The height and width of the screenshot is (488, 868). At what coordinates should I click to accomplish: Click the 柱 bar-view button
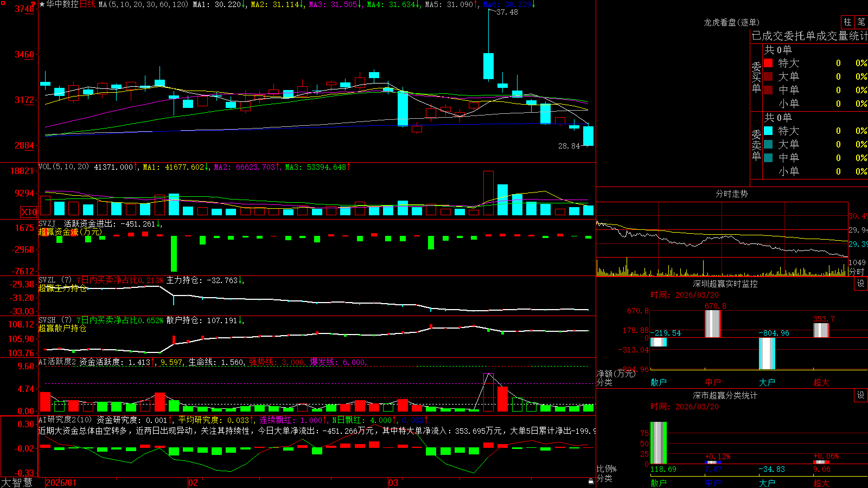click(x=847, y=22)
